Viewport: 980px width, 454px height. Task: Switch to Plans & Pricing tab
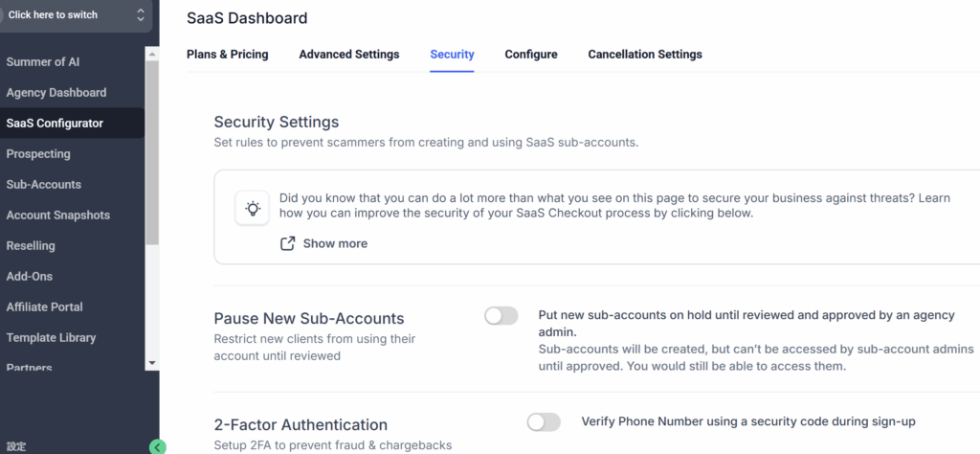[x=228, y=55]
